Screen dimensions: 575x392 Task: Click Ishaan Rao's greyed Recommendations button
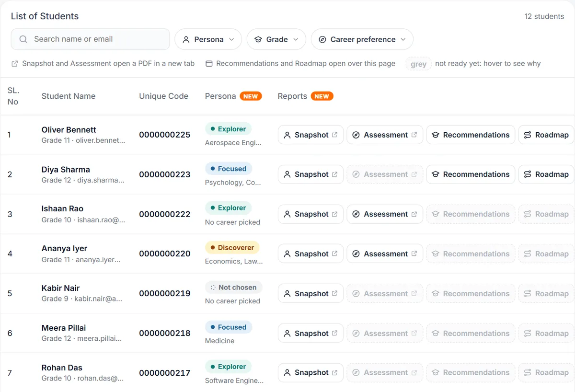click(x=471, y=214)
